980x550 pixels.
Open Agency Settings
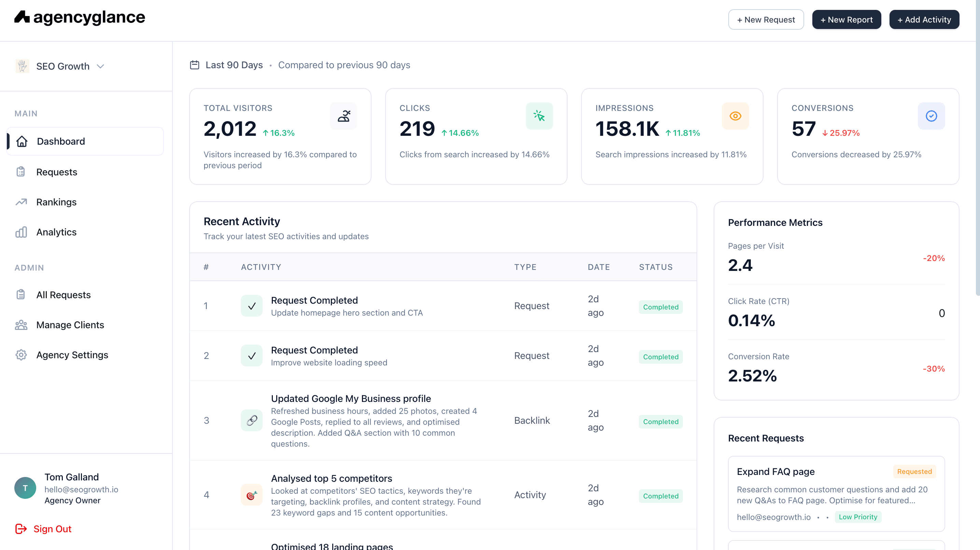pyautogui.click(x=72, y=355)
